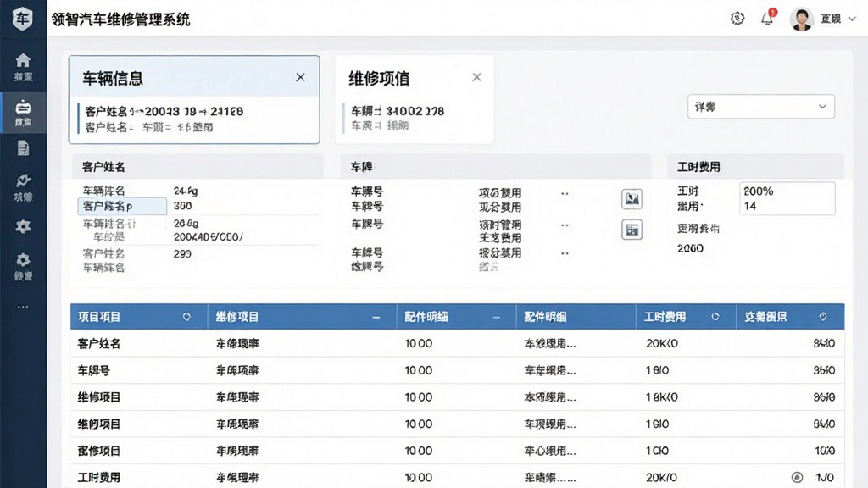Close the 维修项值 card
Viewport: 868px width, 488px height.
point(476,77)
